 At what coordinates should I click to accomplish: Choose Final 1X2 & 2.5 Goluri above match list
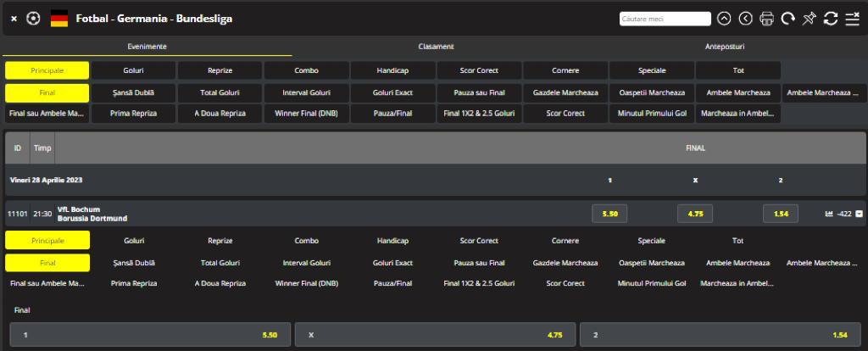click(479, 113)
